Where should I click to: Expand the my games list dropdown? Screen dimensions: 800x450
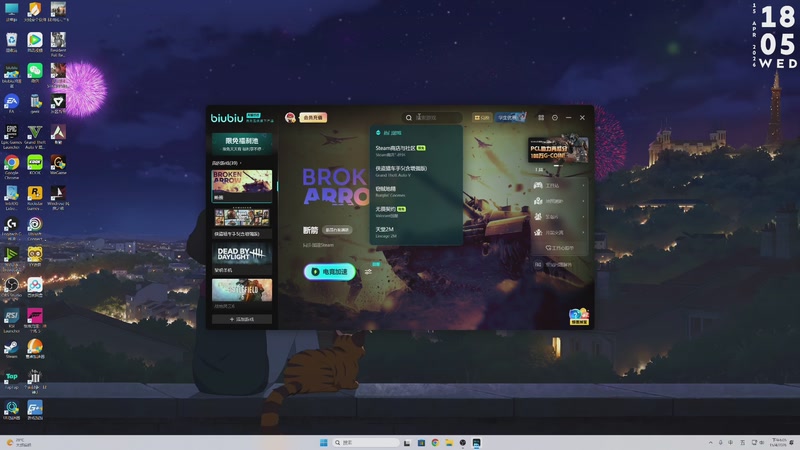tap(227, 163)
